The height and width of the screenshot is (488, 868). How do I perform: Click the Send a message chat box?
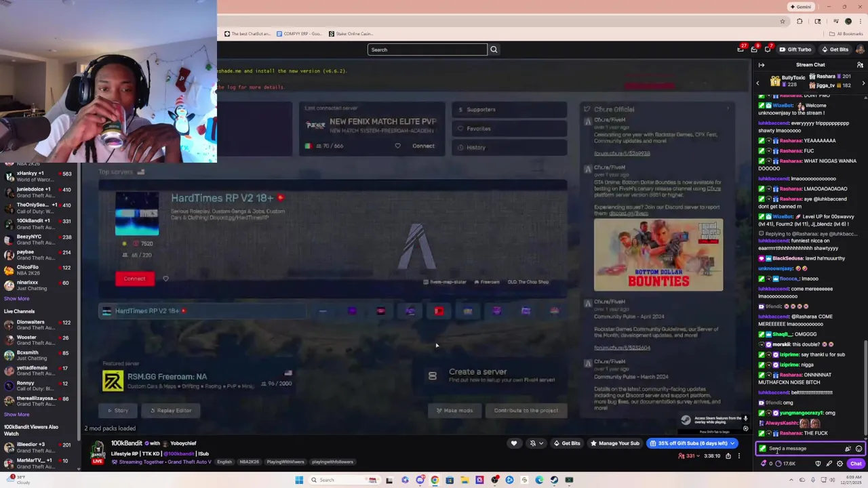[x=810, y=449]
